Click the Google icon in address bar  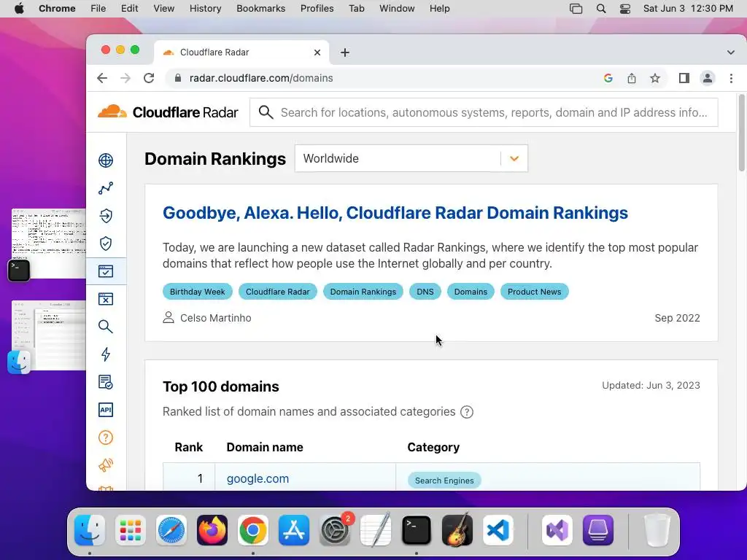pyautogui.click(x=608, y=78)
